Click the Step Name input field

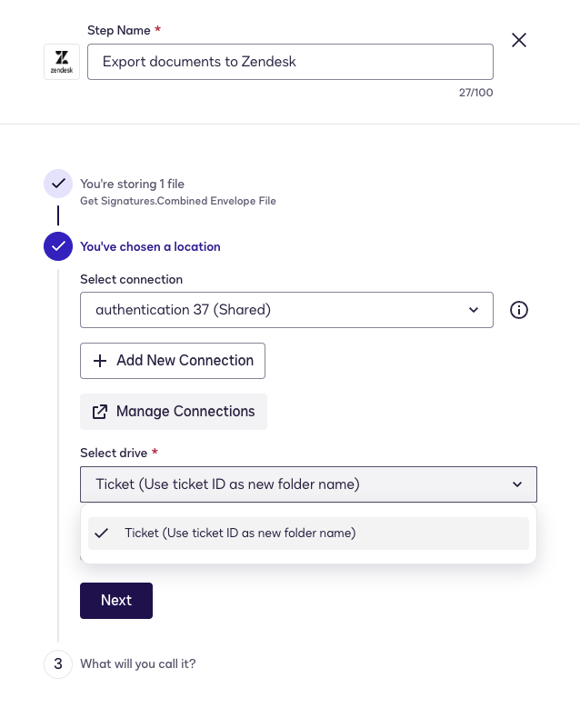290,61
